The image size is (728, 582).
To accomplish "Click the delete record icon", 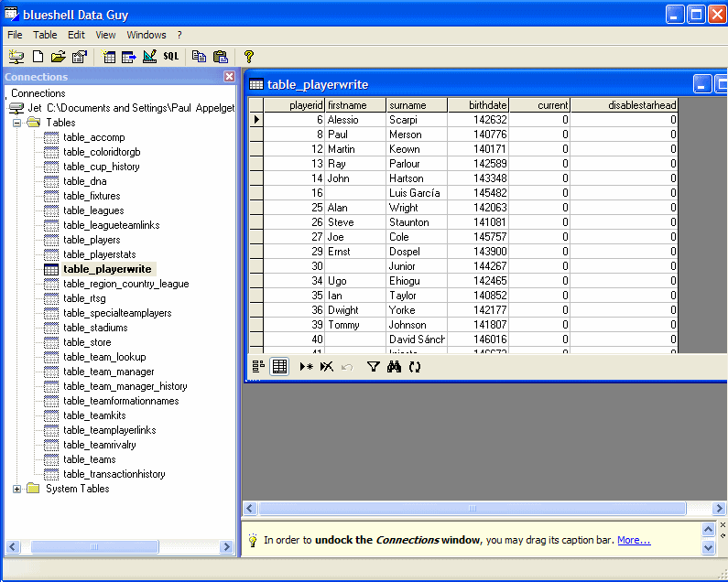I will coord(326,367).
